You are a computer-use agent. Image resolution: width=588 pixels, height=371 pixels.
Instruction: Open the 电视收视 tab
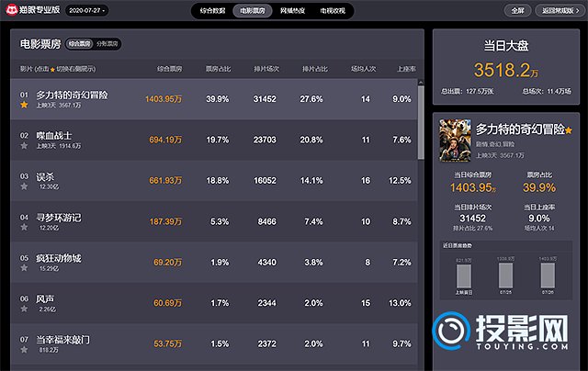point(333,10)
